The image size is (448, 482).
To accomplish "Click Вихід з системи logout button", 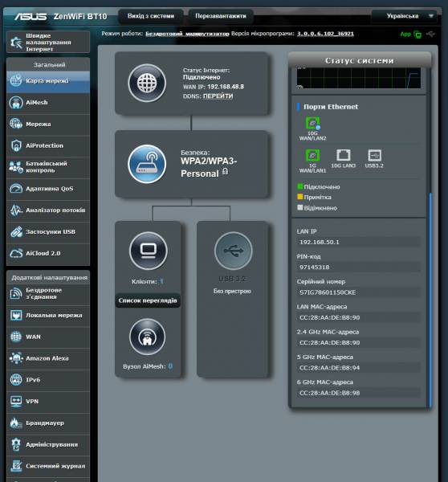I will [x=151, y=16].
